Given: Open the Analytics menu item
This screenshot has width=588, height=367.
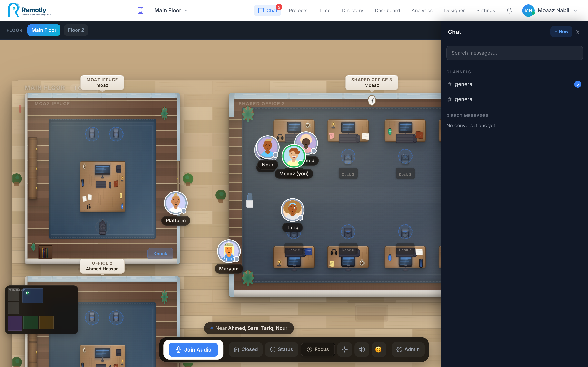Looking at the screenshot, I should [422, 10].
